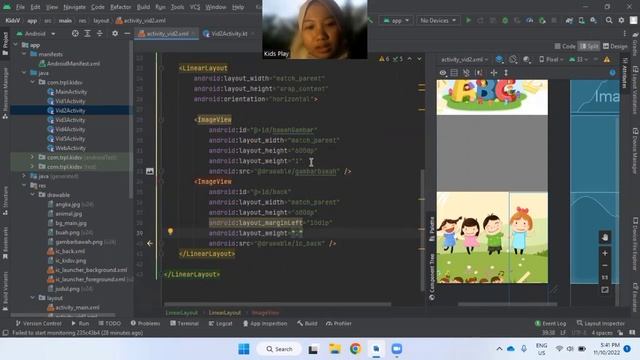Switch the editor to Code view
Viewport: 640px width, 360px height.
coord(565,46)
